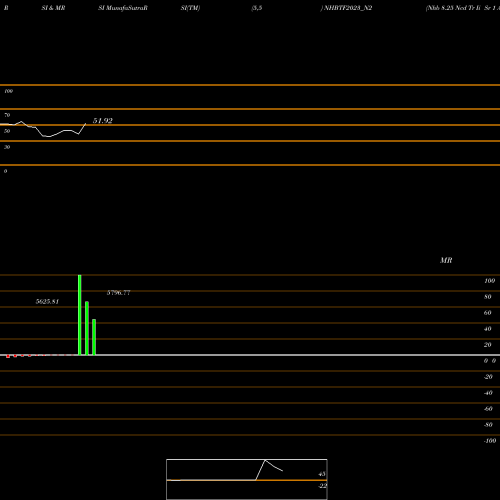Click the -40 label on MR axis
The image size is (500, 500).
click(x=488, y=393)
